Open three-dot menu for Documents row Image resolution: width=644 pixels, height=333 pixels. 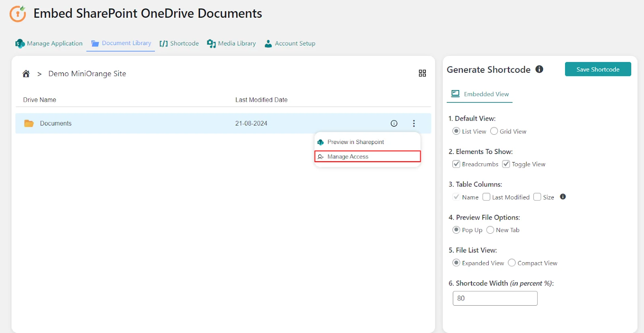point(414,123)
